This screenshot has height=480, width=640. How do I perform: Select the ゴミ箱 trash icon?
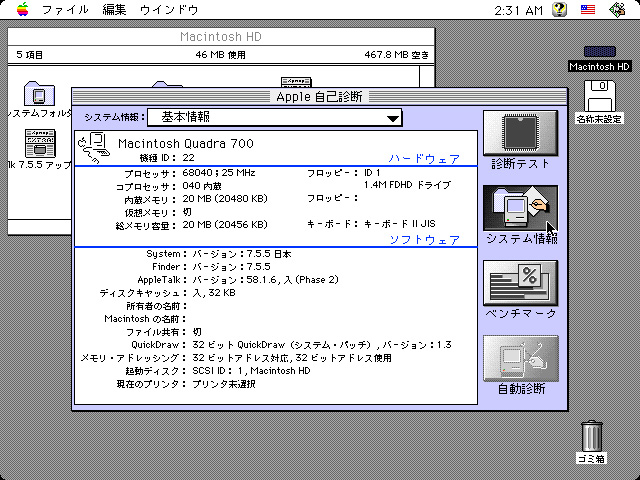(591, 436)
